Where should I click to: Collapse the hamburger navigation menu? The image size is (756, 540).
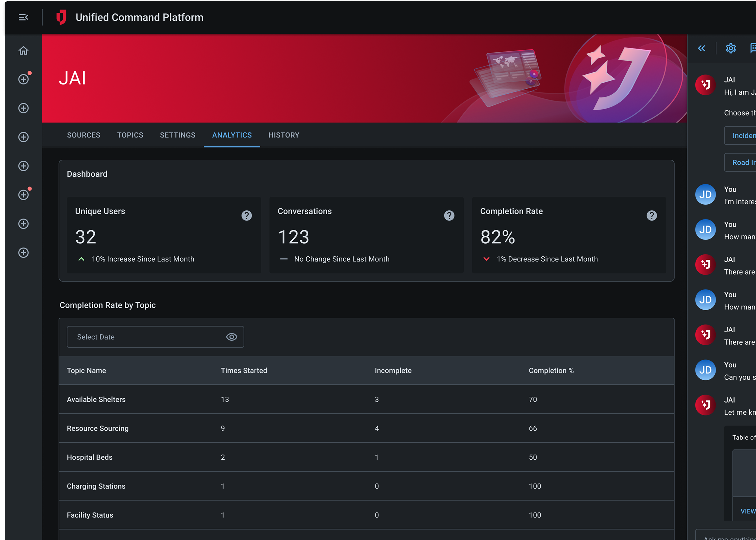23,17
